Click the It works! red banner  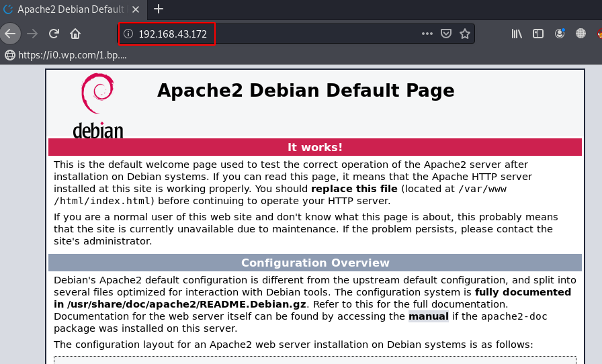point(315,147)
